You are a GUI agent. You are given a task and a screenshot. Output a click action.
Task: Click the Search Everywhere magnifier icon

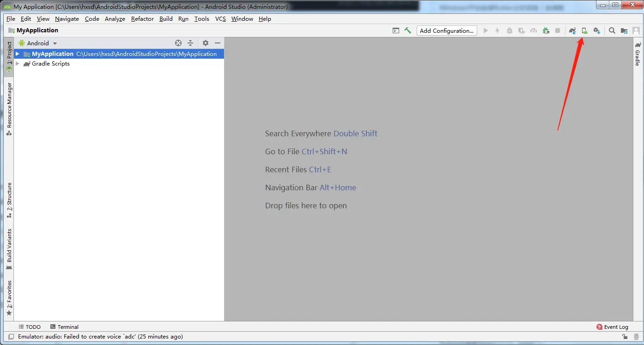612,31
